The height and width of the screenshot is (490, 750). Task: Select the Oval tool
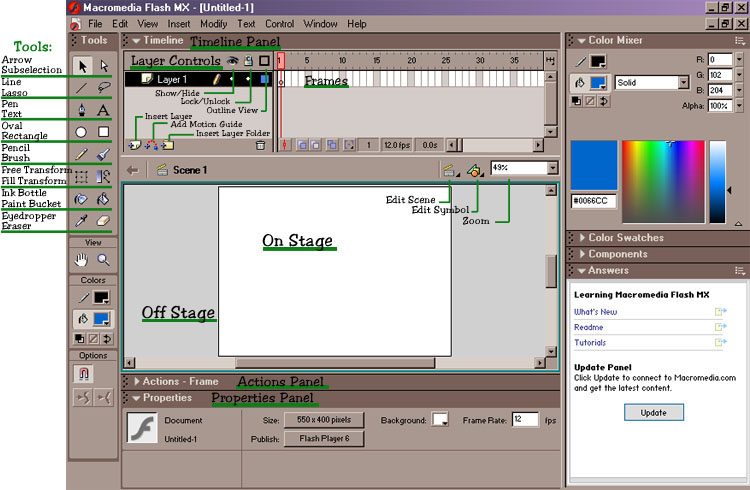[81, 132]
